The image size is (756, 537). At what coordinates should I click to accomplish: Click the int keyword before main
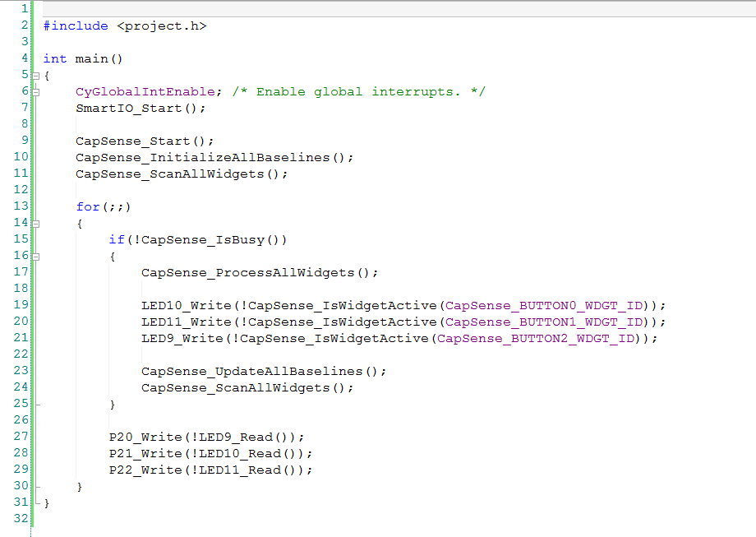coord(55,59)
